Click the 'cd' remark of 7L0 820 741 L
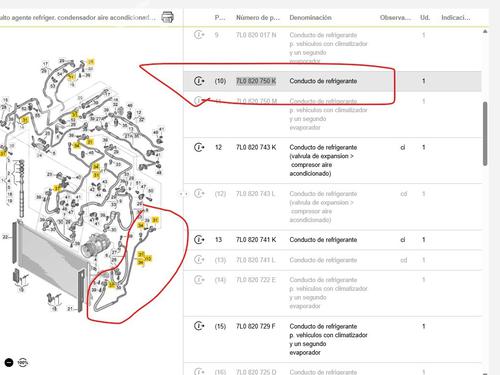The height and width of the screenshot is (375, 500). tap(403, 260)
